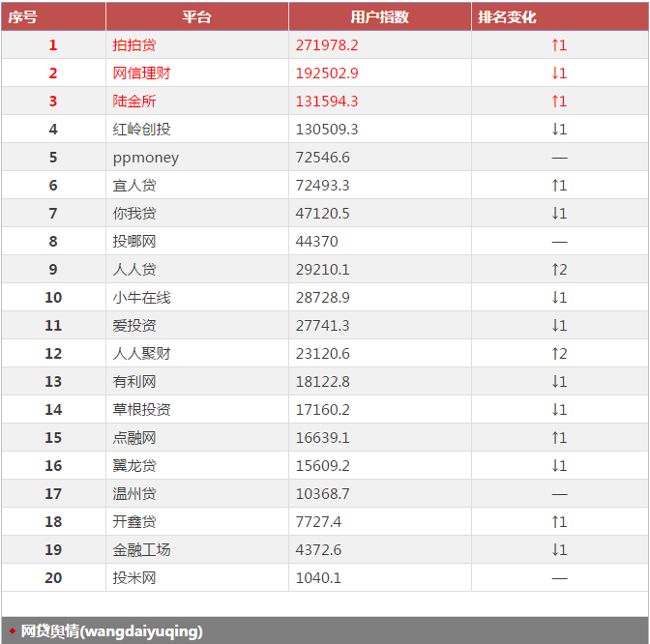Click rank number 20 in 序号 column
Image resolution: width=650 pixels, height=644 pixels.
tap(53, 577)
